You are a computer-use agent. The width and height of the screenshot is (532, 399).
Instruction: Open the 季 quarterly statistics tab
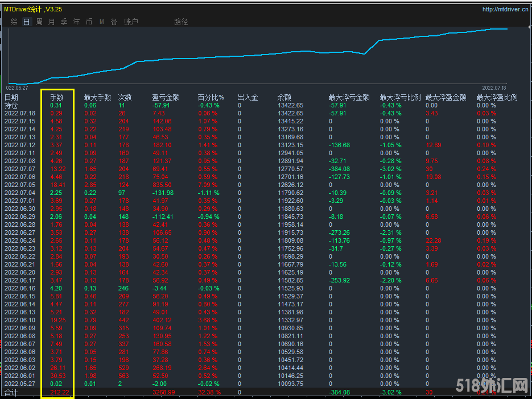point(64,22)
